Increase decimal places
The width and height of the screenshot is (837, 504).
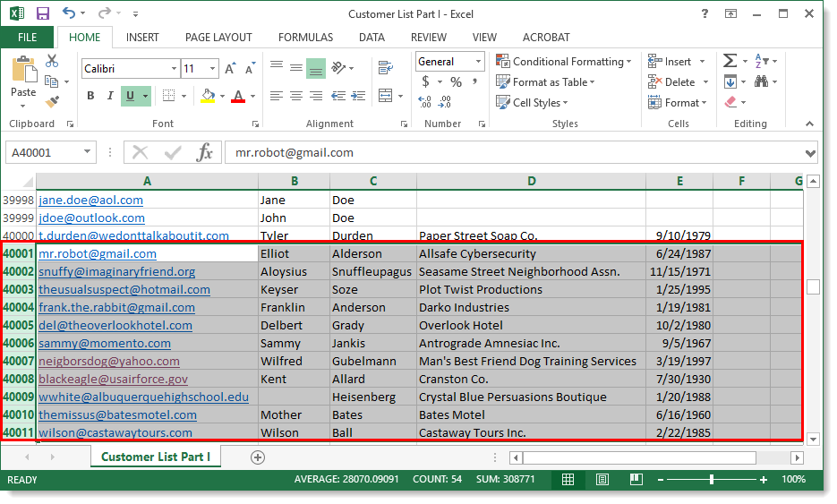tap(425, 101)
